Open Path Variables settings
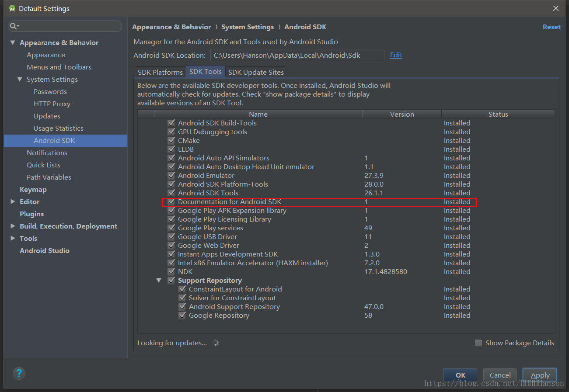Viewport: 569px width, 392px height. (x=49, y=177)
